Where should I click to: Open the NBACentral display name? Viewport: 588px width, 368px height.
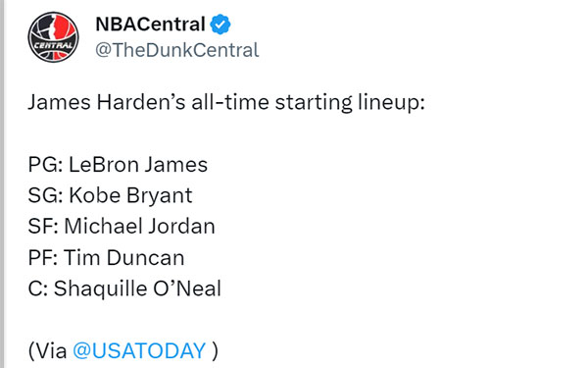tap(150, 25)
